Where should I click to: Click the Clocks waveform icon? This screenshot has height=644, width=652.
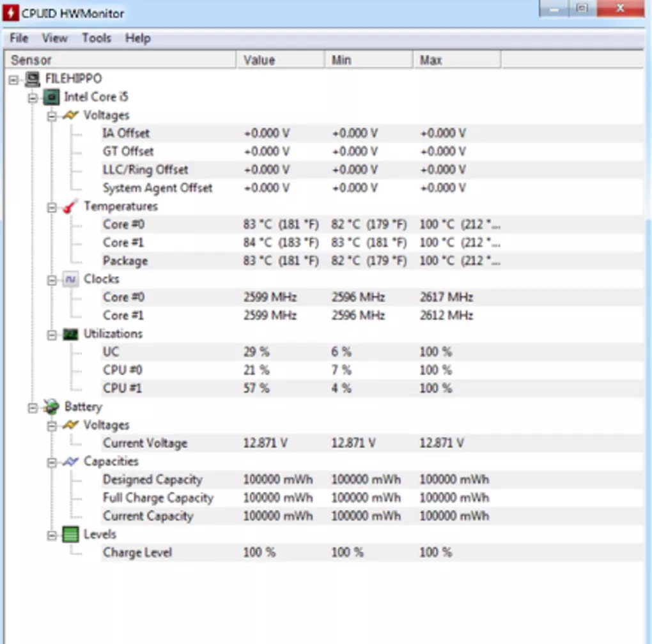click(x=70, y=279)
